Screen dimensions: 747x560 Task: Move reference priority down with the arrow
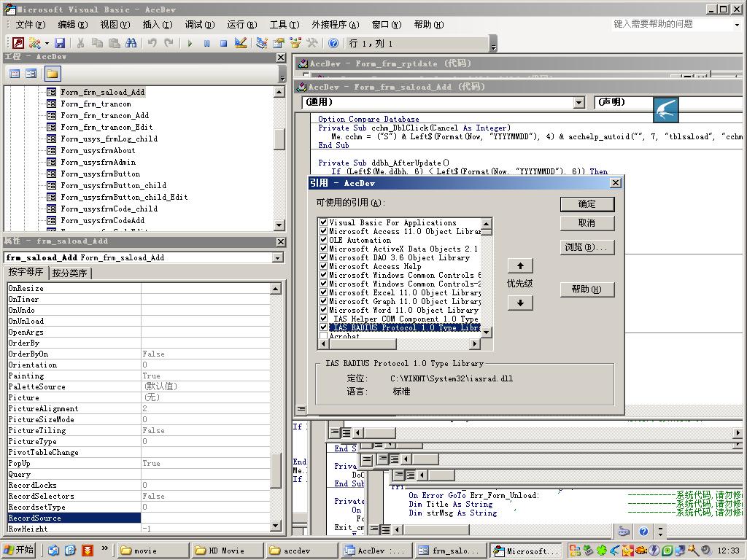[520, 303]
